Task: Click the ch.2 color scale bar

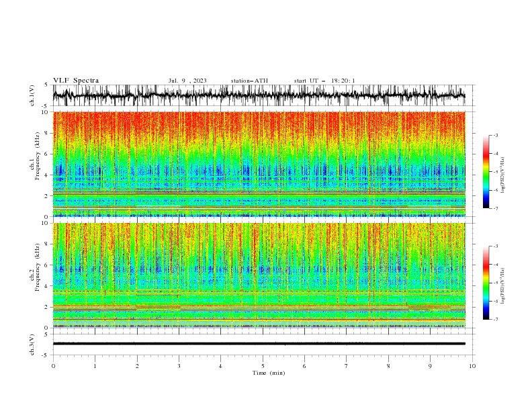Action: tap(486, 283)
